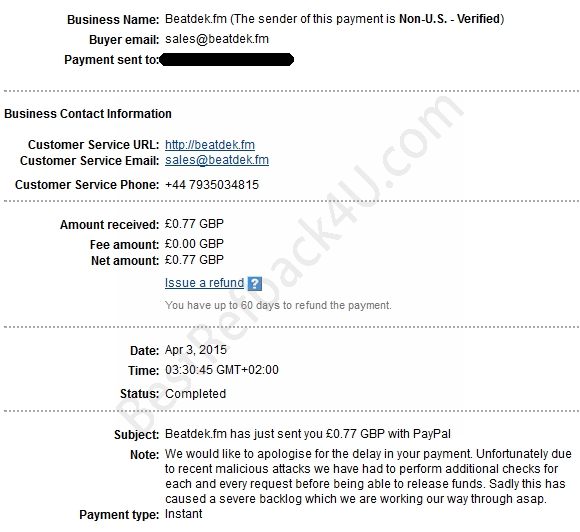Image resolution: width=580 pixels, height=532 pixels.
Task: Click the Instant payment type value
Action: [x=183, y=514]
